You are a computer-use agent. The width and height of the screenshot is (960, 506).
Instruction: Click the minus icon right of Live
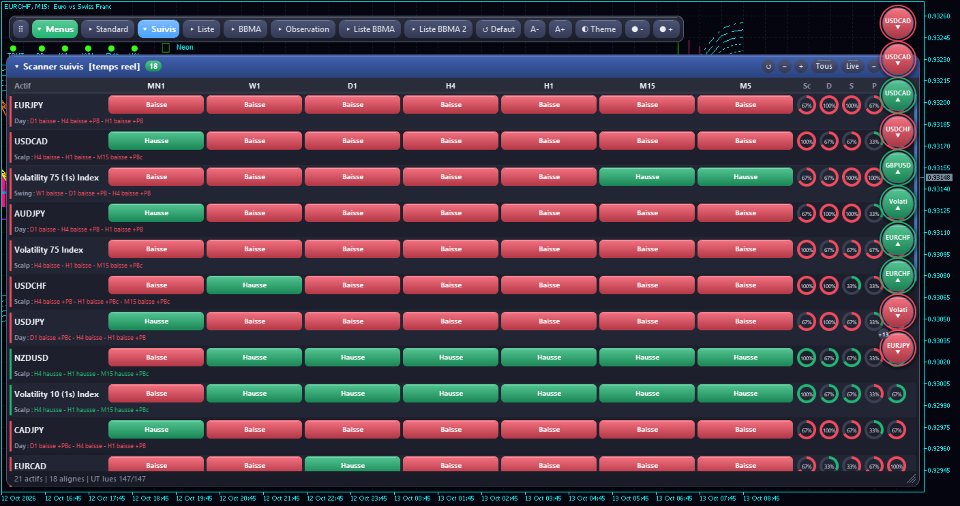[874, 66]
